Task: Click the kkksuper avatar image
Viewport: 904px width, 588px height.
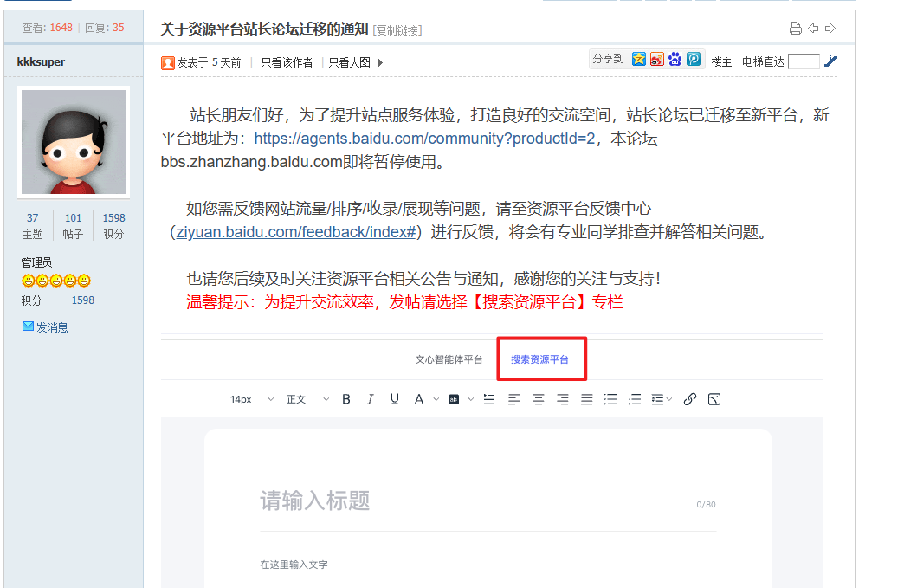Action: 74,142
